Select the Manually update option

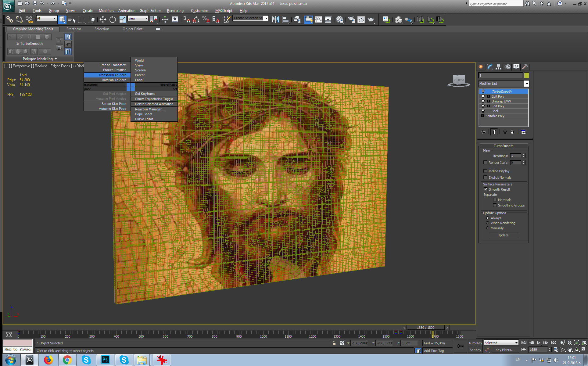(x=487, y=228)
